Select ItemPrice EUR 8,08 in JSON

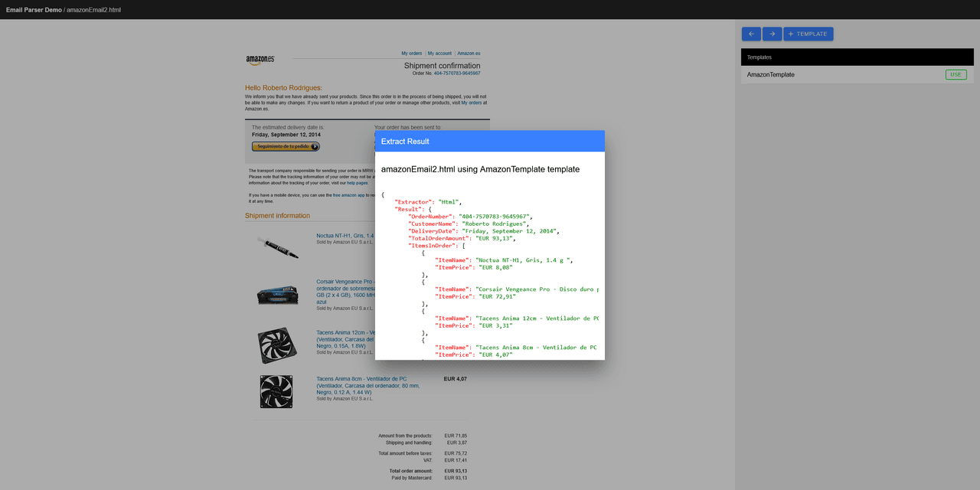pos(496,267)
